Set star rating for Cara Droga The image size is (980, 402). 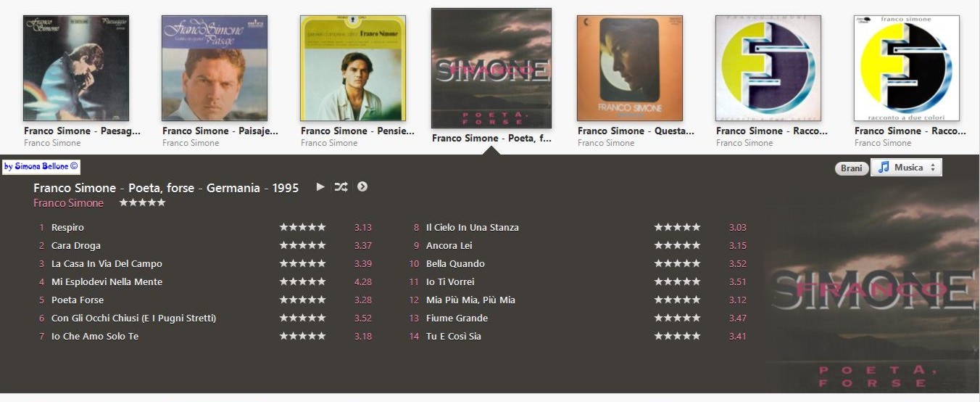click(x=303, y=245)
